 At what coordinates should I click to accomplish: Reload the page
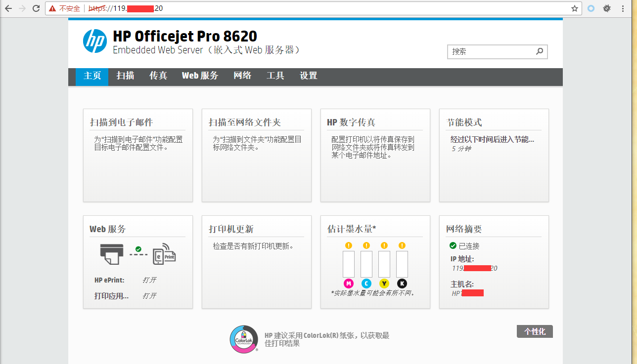coord(36,8)
